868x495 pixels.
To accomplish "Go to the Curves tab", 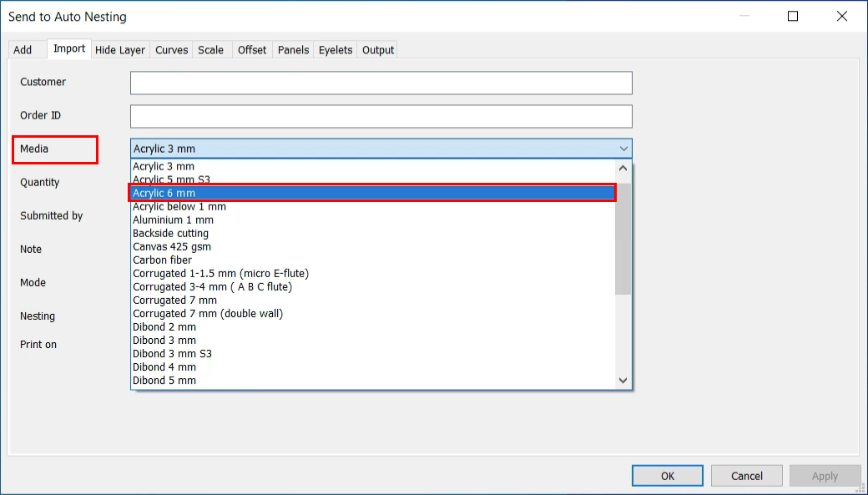I will pos(172,50).
